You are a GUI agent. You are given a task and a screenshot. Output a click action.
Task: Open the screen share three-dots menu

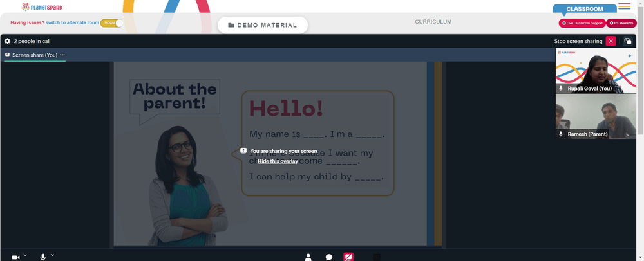coord(62,55)
